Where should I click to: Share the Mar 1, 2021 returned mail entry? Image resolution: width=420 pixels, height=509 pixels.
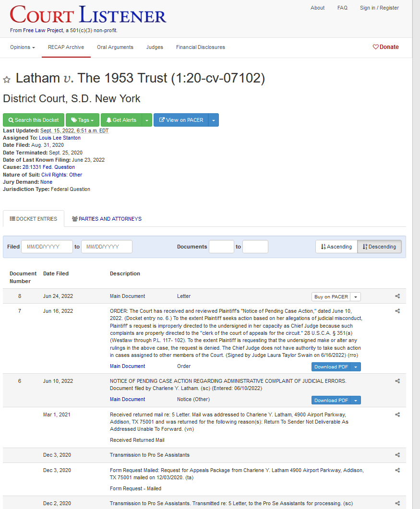pyautogui.click(x=397, y=414)
